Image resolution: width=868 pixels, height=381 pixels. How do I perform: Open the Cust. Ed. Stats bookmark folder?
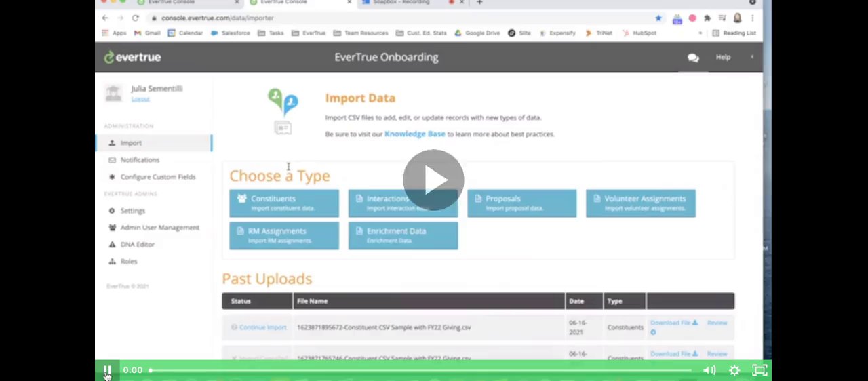pos(421,33)
